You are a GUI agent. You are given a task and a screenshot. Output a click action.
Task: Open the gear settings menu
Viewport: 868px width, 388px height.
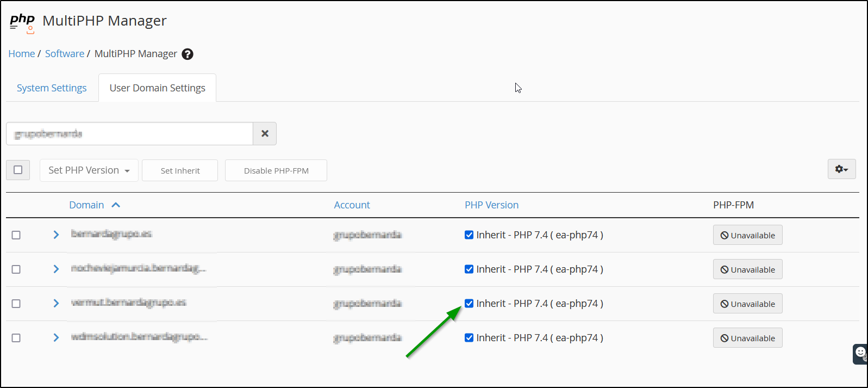(x=841, y=169)
